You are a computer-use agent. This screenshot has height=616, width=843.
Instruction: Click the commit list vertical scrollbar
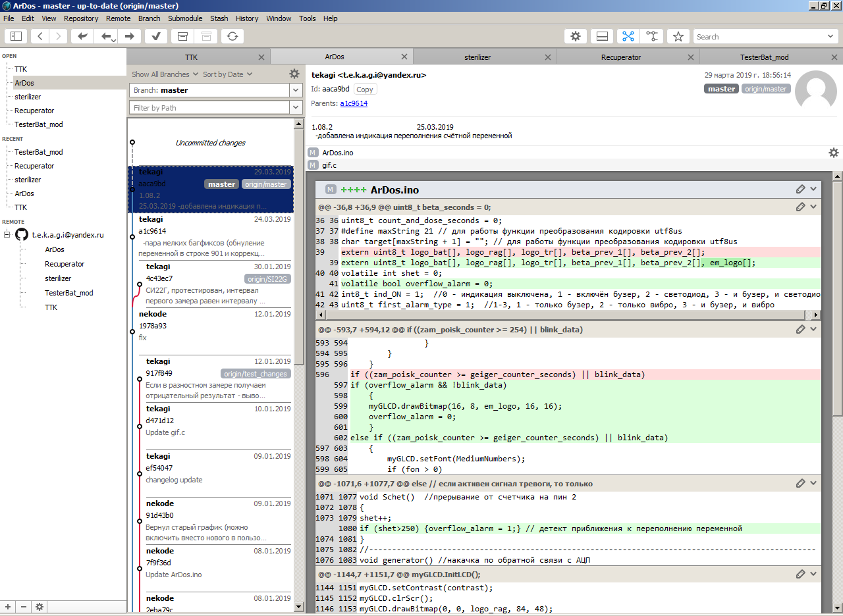(299, 263)
